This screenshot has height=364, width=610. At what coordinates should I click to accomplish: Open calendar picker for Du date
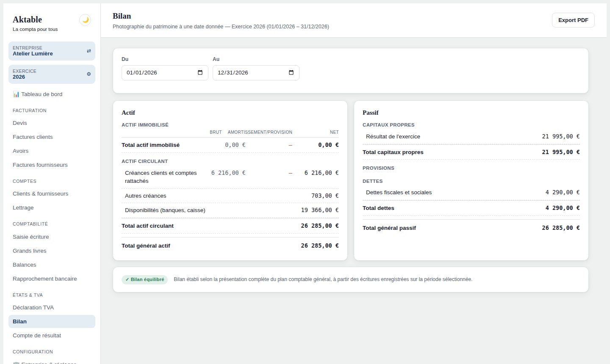(x=200, y=72)
